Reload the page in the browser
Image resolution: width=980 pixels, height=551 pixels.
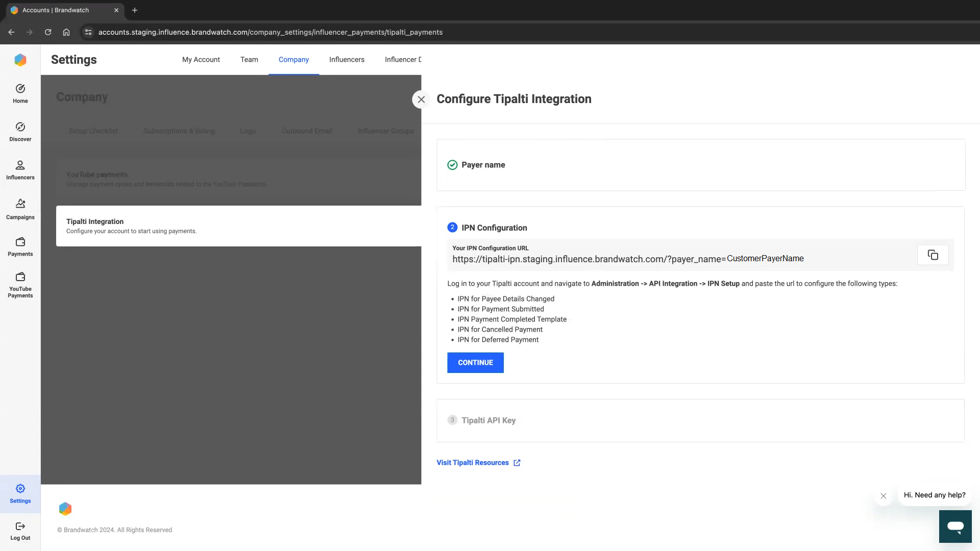pyautogui.click(x=48, y=32)
